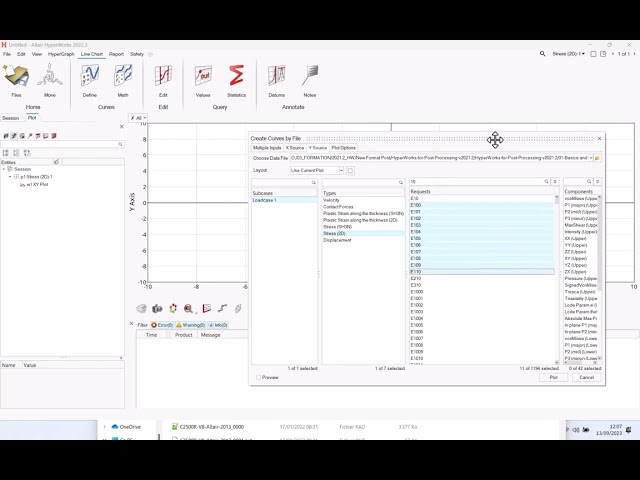Click the Requests list vertical scrollbar
Screen dimensions: 640x480
point(557,280)
